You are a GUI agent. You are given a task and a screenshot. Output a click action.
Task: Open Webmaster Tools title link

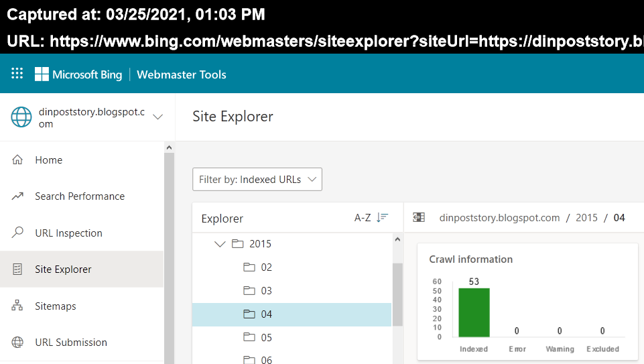[182, 74]
